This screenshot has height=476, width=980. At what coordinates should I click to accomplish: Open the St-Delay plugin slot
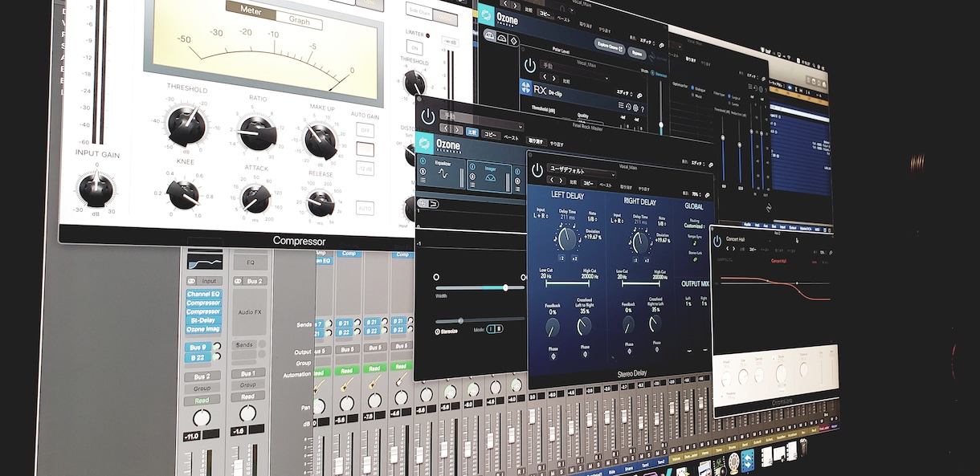204,320
